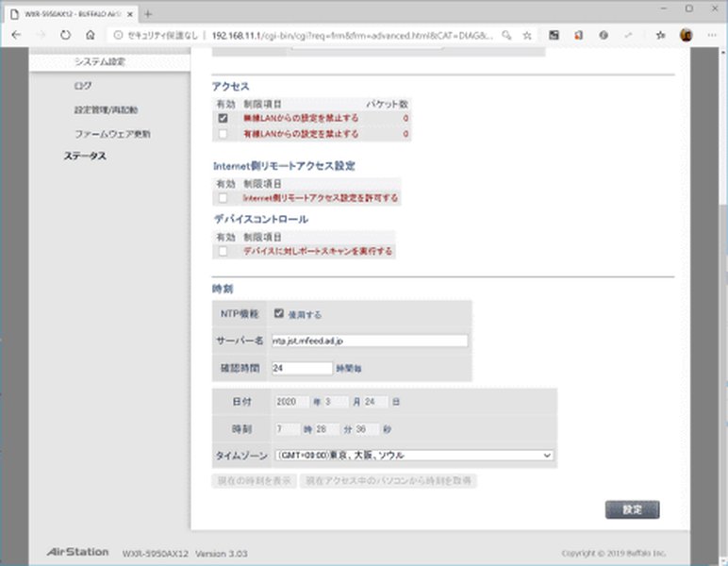Screen dimensions: 728x566
Task: Click the year field showing 2020
Action: (291, 402)
